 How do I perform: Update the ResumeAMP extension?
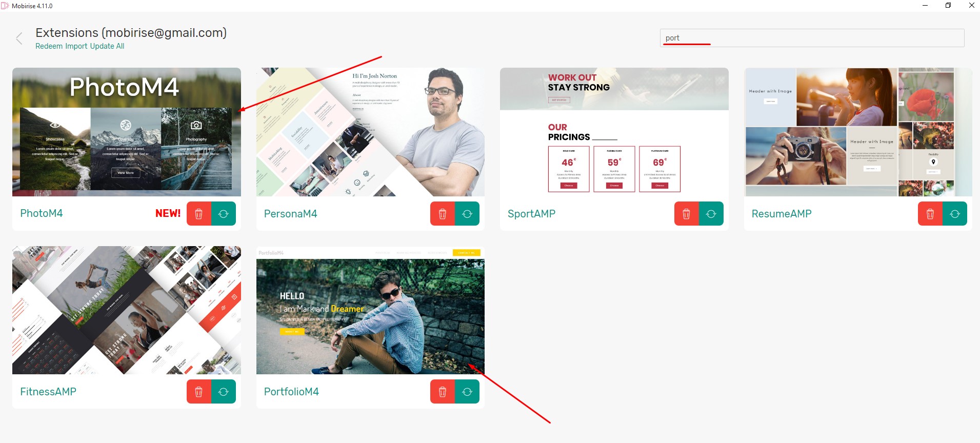[x=955, y=214]
